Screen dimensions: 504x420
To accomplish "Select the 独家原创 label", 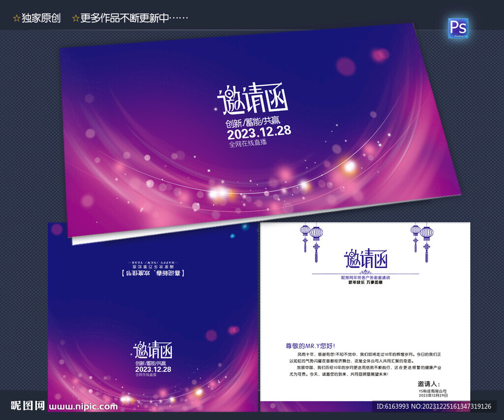I will pos(41,18).
